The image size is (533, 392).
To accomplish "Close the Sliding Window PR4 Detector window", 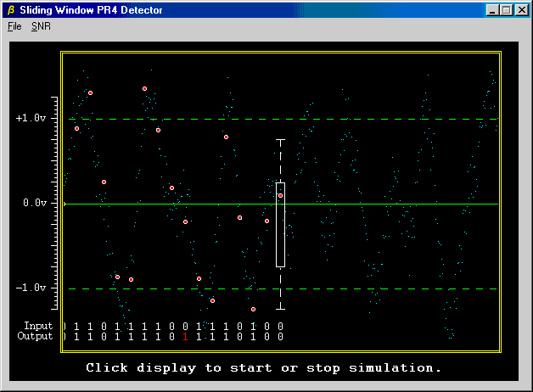I will pyautogui.click(x=521, y=10).
